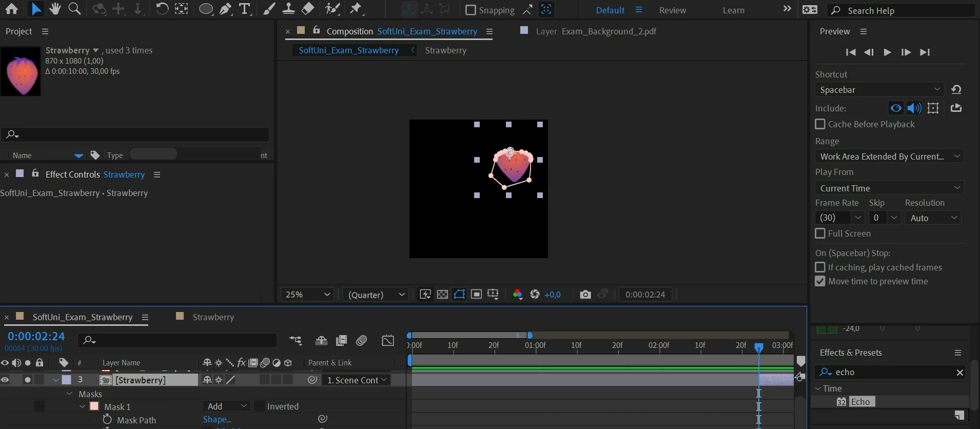The height and width of the screenshot is (429, 980).
Task: Select the Type text tool
Action: tap(245, 9)
